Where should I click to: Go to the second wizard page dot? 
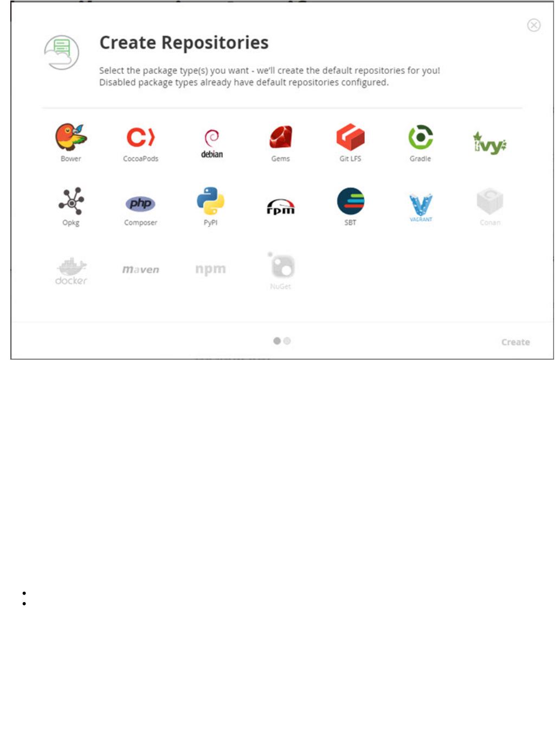(287, 341)
